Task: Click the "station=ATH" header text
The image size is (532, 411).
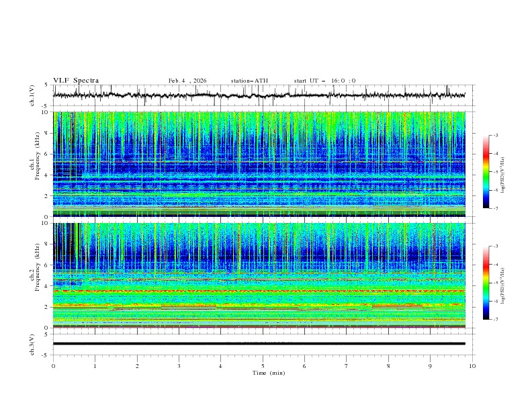Action: pyautogui.click(x=249, y=81)
